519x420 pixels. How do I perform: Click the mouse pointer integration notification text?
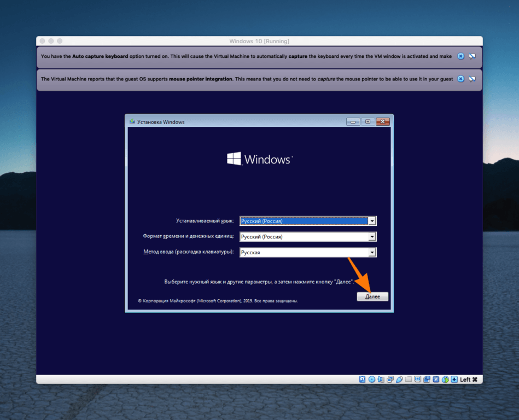coord(247,79)
